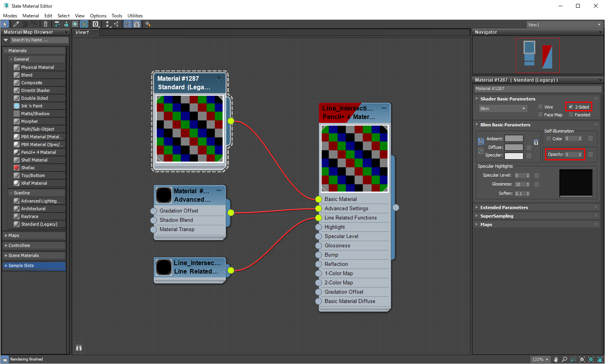Click map button next to Specular Level

tap(537, 175)
